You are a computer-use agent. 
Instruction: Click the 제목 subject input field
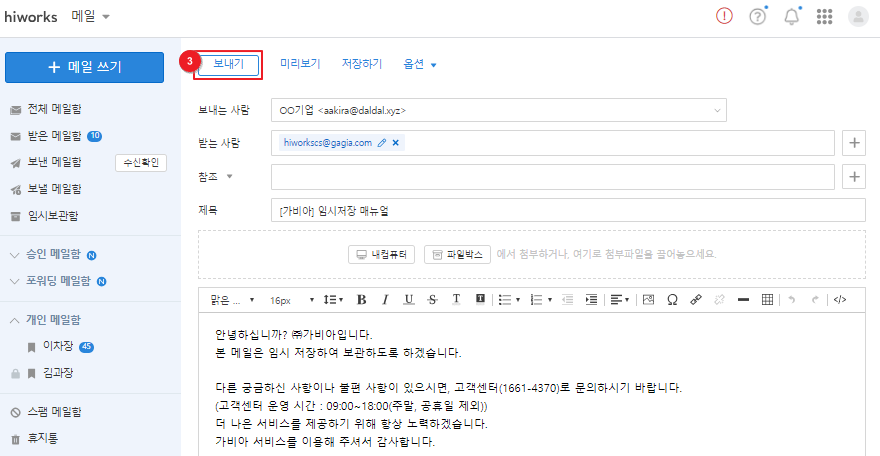(x=553, y=210)
